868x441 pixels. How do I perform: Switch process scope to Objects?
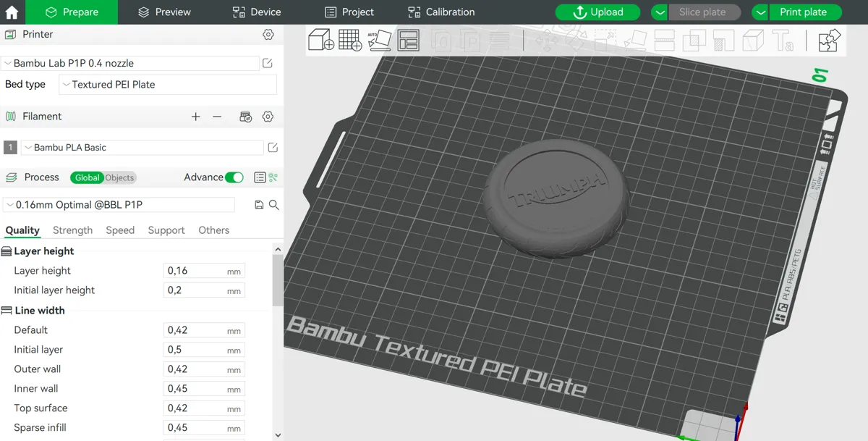[120, 177]
